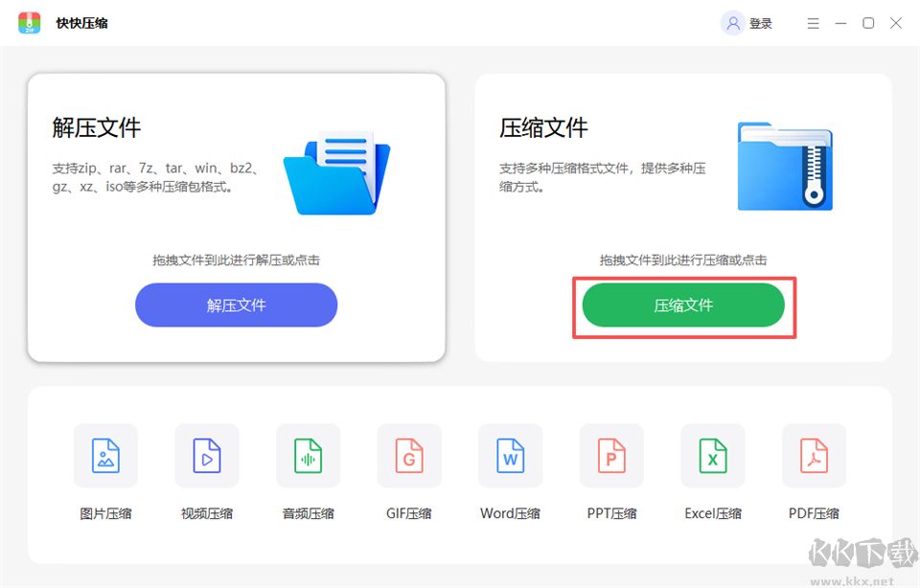Viewport: 920px width, 588px height.
Task: Click the supported formats description zip、rar、7z
Action: (156, 177)
